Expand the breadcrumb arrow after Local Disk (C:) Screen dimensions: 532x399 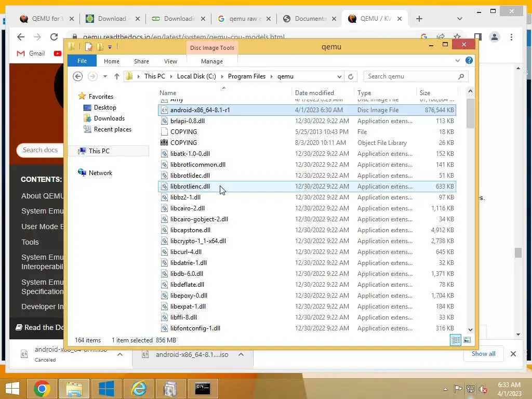tap(222, 76)
